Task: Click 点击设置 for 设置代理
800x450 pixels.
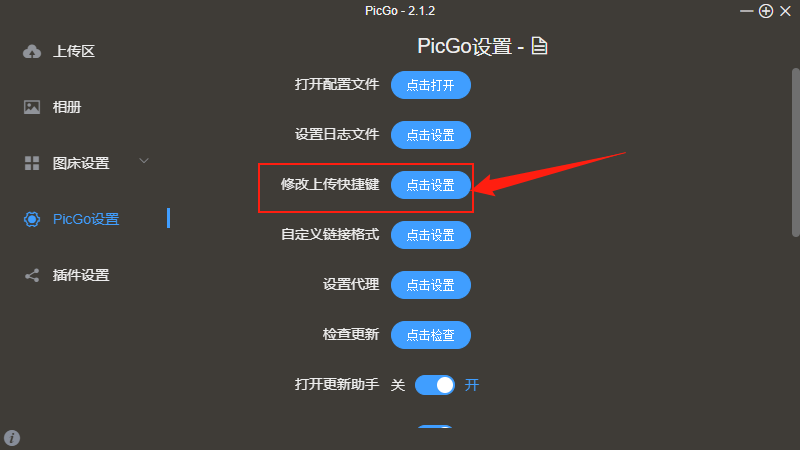Action: pyautogui.click(x=431, y=285)
